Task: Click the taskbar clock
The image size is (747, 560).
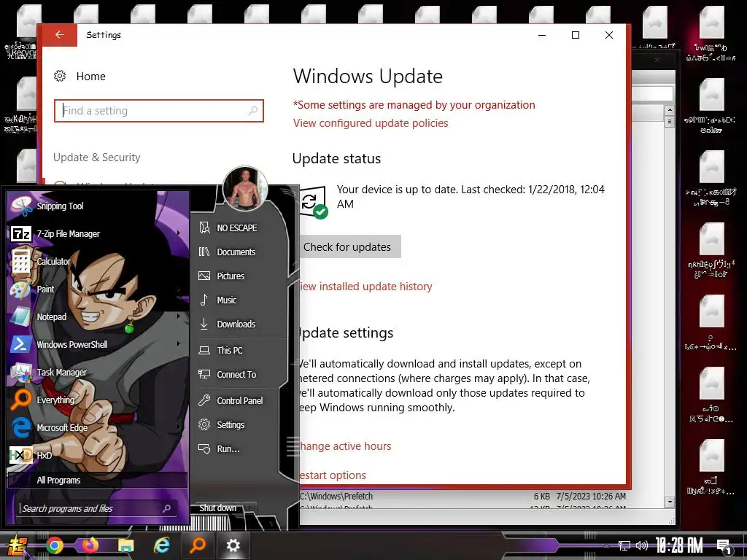Action: pyautogui.click(x=679, y=545)
